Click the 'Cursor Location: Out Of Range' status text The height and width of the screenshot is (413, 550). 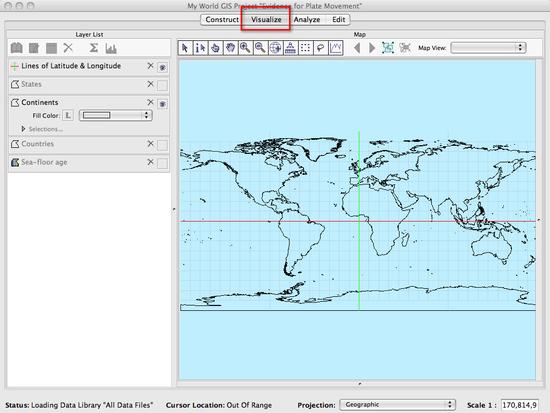(219, 405)
